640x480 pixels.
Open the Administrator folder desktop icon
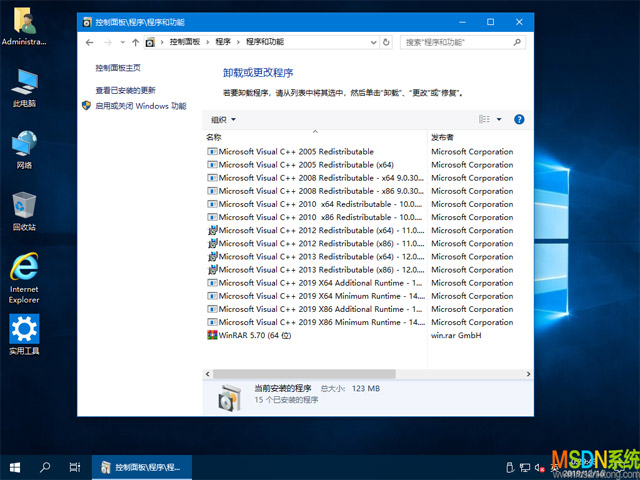coord(24,27)
